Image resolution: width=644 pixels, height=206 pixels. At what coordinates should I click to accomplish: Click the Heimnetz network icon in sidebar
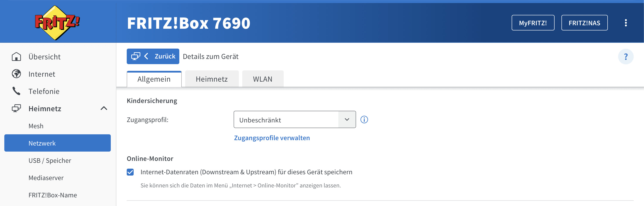coord(17,109)
